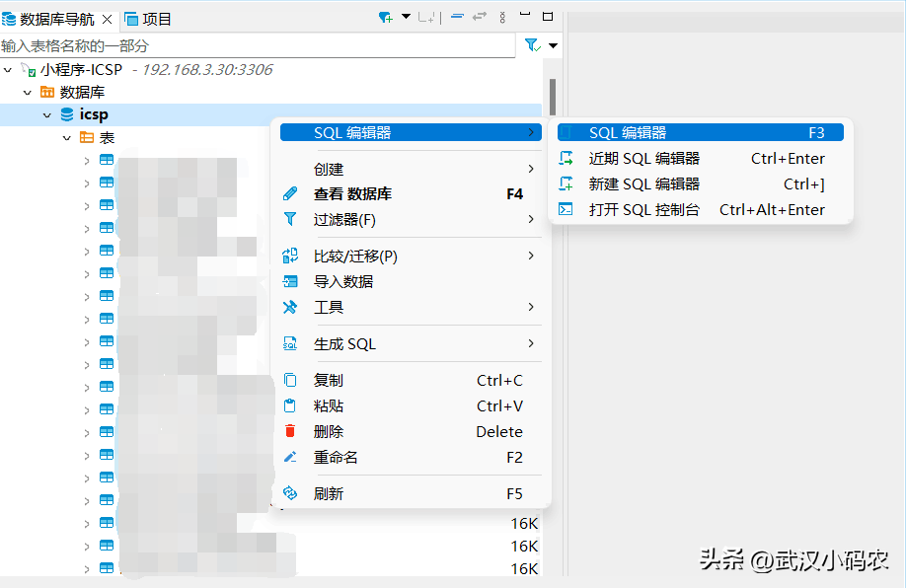
Task: Select 近期 SQL 编辑器 menu entry
Action: click(643, 158)
